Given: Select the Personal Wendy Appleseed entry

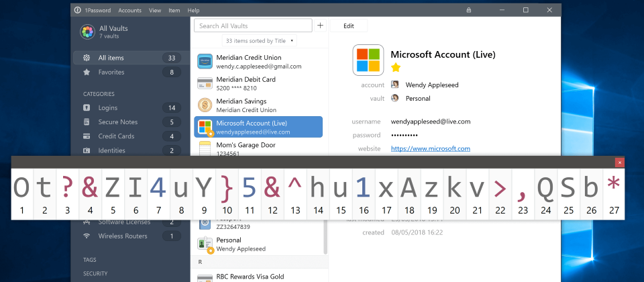Looking at the screenshot, I should coord(258,244).
